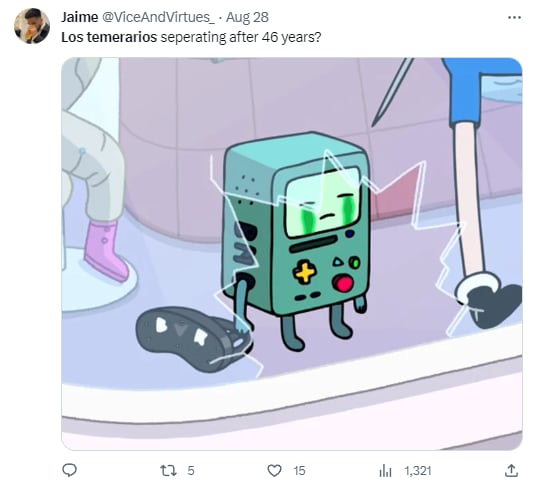Click the pink boot in the cartoon image
This screenshot has width=534, height=486.
tap(105, 252)
